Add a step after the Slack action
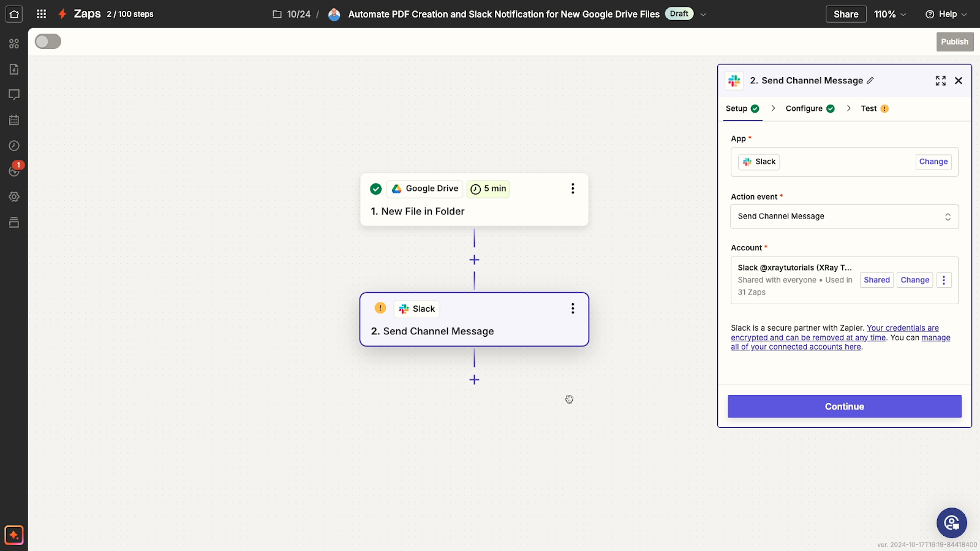 point(474,380)
